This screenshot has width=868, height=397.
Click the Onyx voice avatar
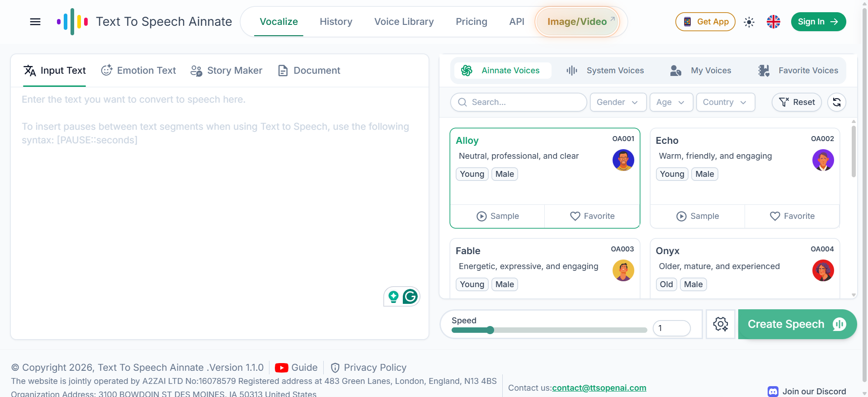coord(823,270)
